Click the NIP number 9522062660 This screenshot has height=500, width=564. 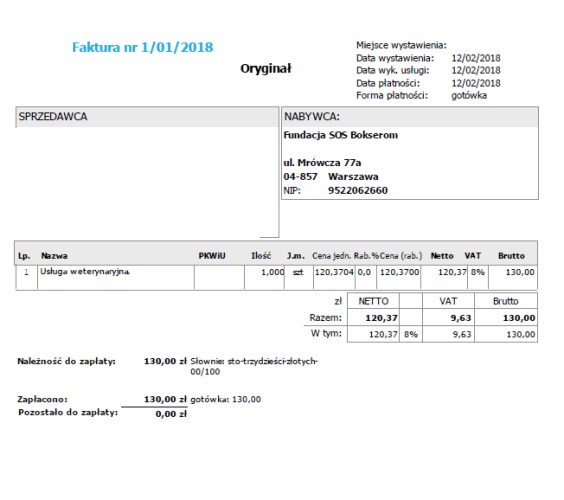point(358,190)
